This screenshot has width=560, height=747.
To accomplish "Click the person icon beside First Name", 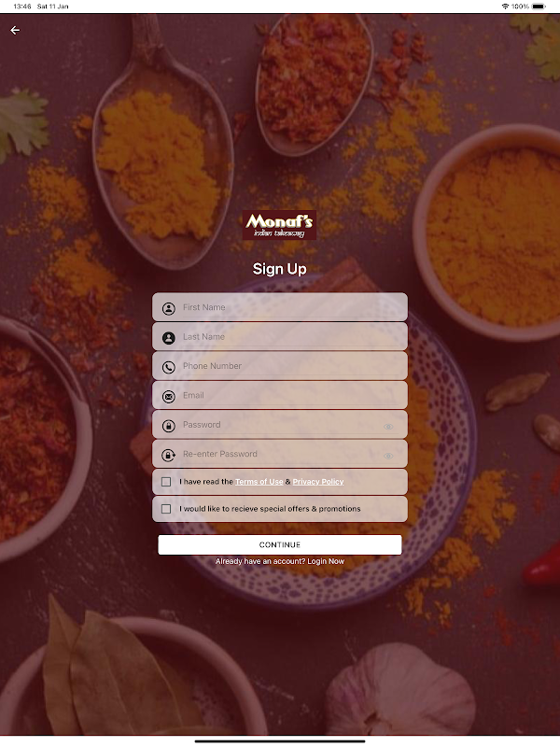I will pyautogui.click(x=169, y=308).
